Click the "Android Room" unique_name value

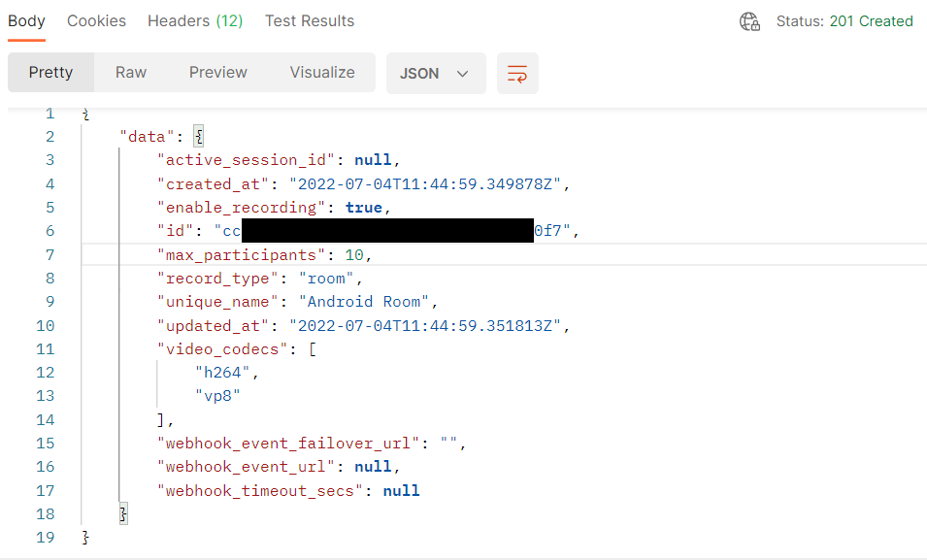point(364,302)
